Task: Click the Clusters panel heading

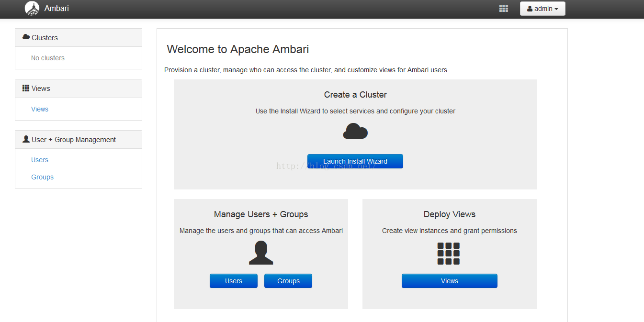Action: click(x=79, y=38)
